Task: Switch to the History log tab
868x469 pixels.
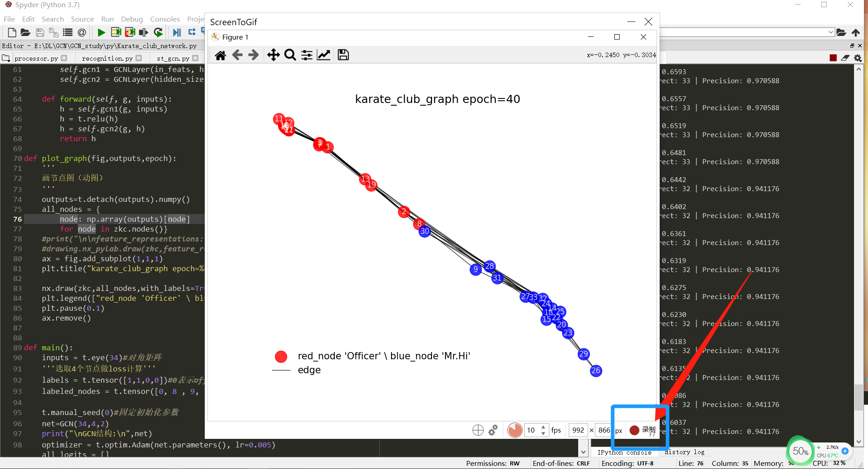Action: [x=684, y=452]
